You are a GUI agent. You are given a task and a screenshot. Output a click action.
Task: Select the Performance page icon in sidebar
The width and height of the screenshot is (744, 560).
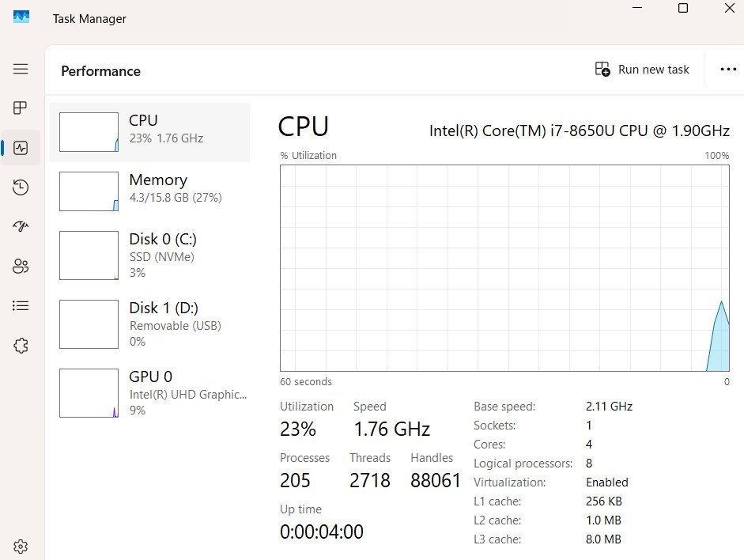[x=21, y=148]
